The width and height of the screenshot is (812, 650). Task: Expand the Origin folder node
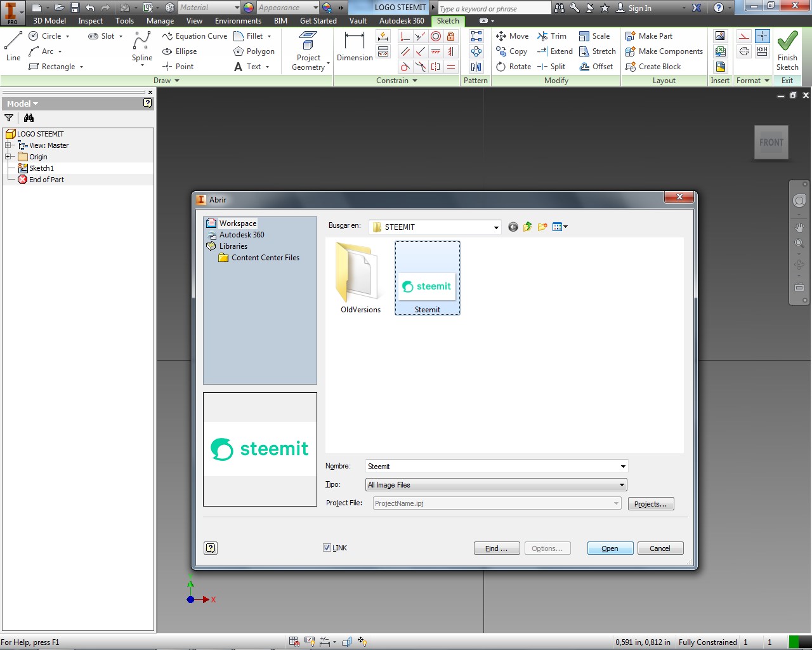pos(9,157)
